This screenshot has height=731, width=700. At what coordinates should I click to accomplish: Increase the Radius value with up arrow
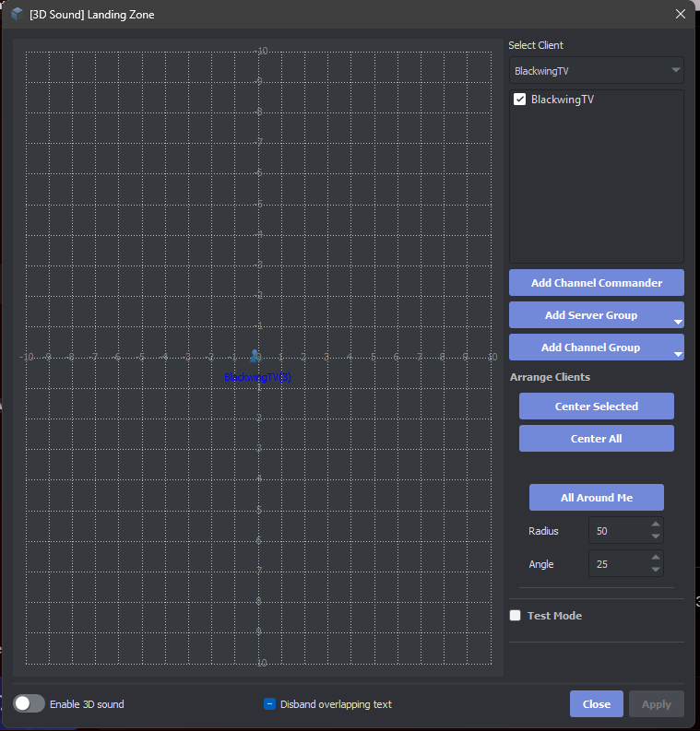656,525
